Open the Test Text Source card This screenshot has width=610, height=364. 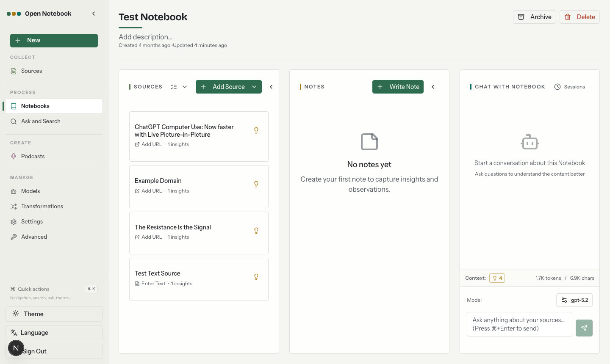coord(199,279)
